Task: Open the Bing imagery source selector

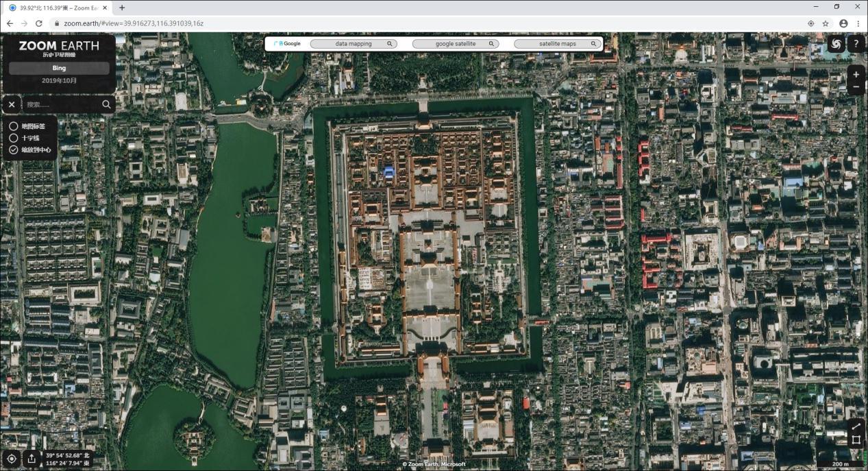Action: (x=59, y=68)
